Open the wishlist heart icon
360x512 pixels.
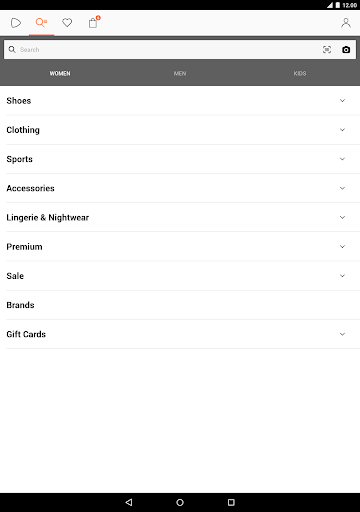67,23
